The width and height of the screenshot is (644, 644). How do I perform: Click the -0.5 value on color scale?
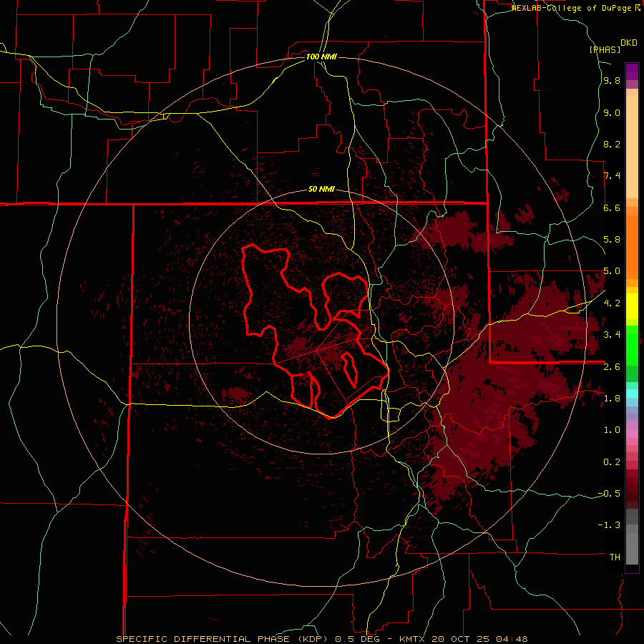609,493
